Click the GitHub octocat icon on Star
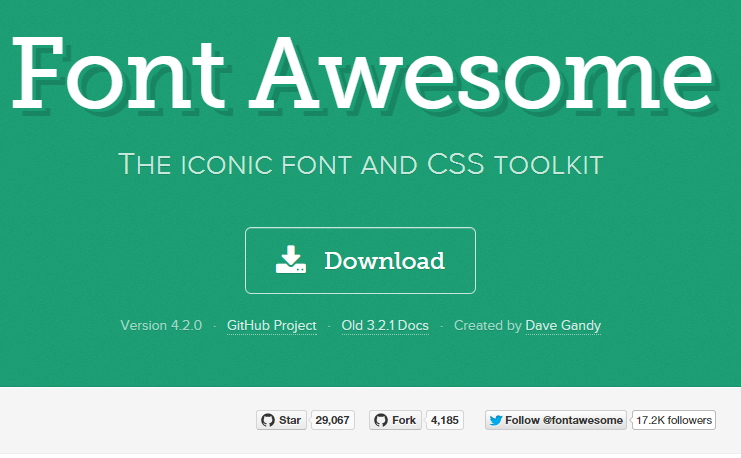741x458 pixels. [268, 420]
